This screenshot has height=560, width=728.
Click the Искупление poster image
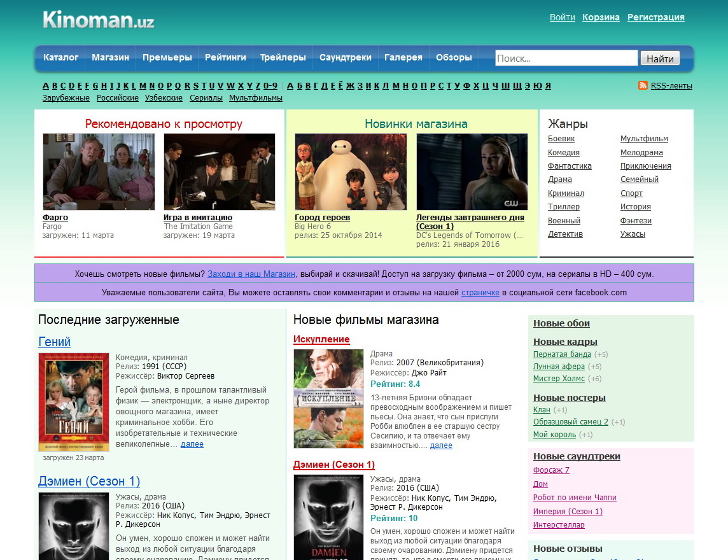click(329, 399)
